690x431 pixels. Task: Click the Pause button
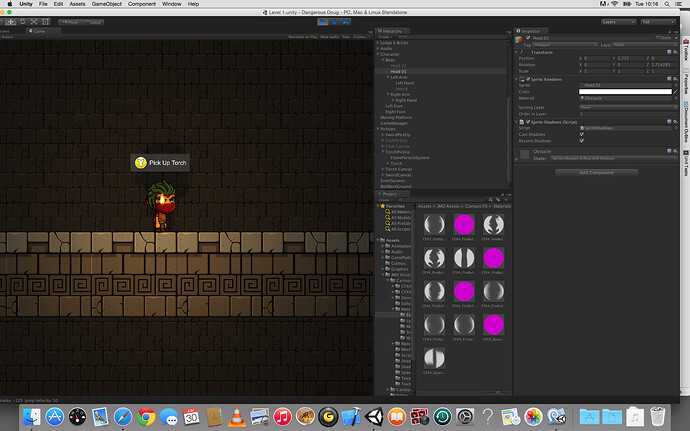(334, 22)
